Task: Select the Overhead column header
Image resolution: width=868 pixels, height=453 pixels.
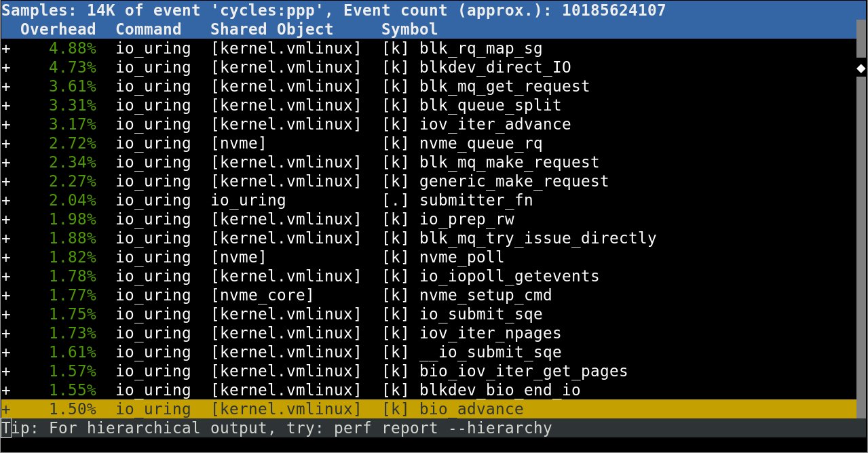Action: tap(58, 30)
